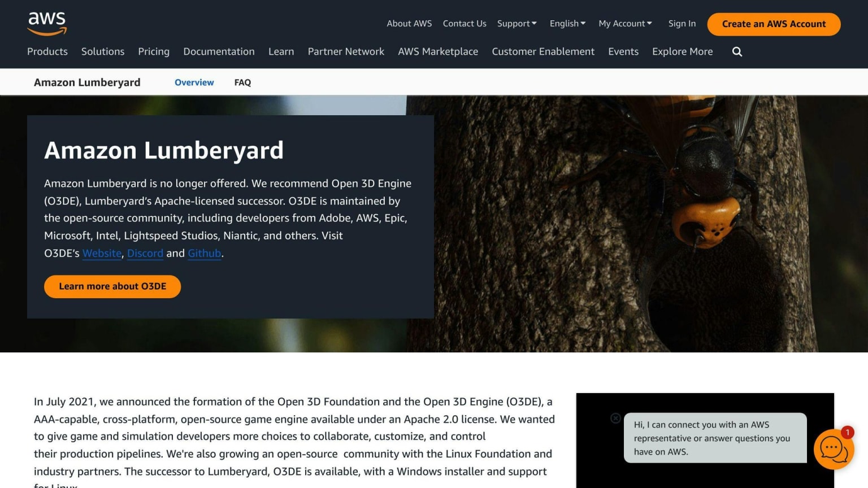Open the Customer Enablement menu
The height and width of the screenshot is (488, 868).
pyautogui.click(x=543, y=51)
